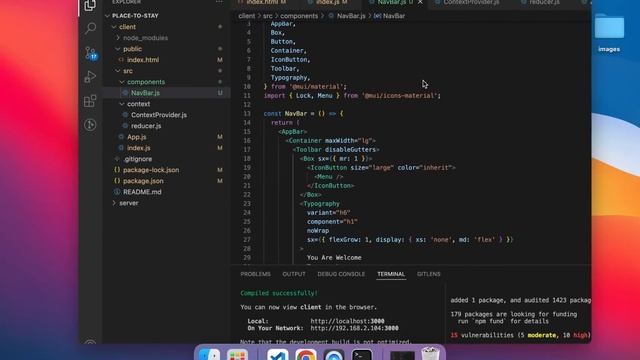Collapse the context folder
Viewport: 640px width, 360px height.
point(122,104)
